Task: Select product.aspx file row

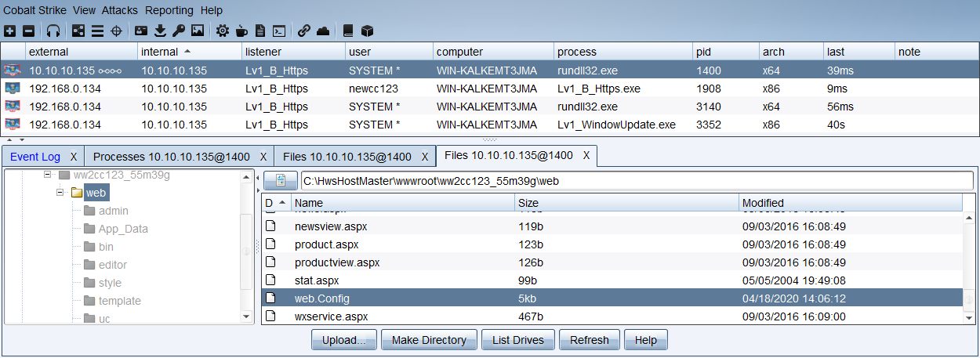Action: (612, 244)
